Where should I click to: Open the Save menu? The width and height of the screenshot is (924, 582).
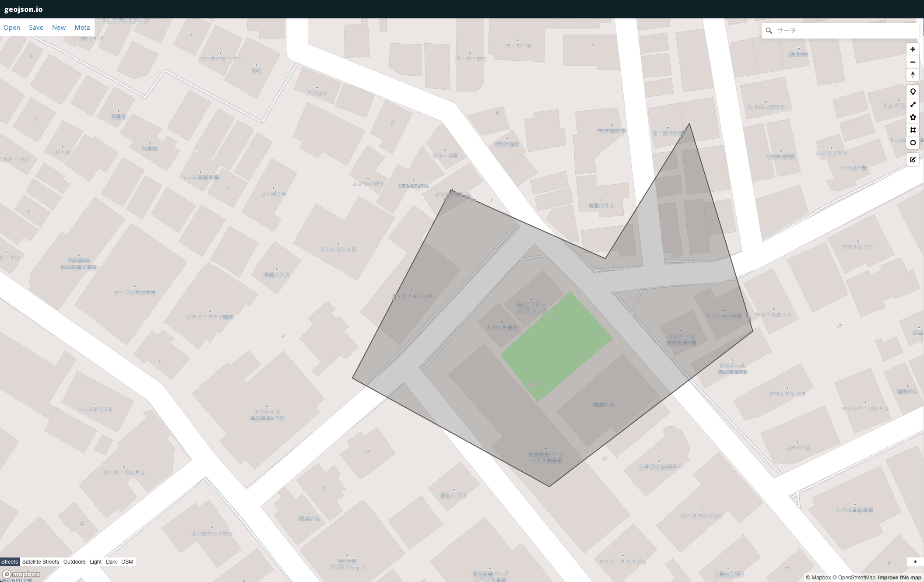pyautogui.click(x=36, y=27)
